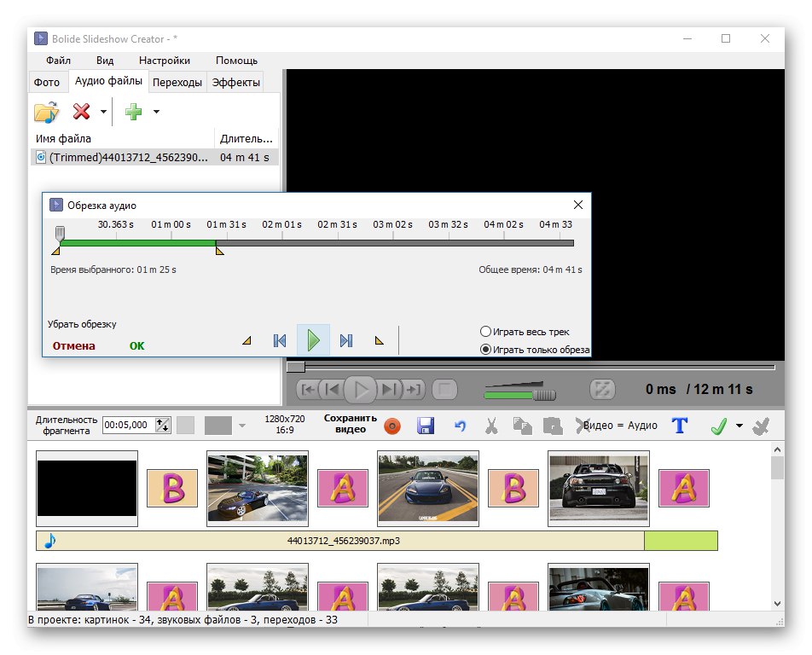
Task: Click the preview seek bar handle
Action: [296, 367]
